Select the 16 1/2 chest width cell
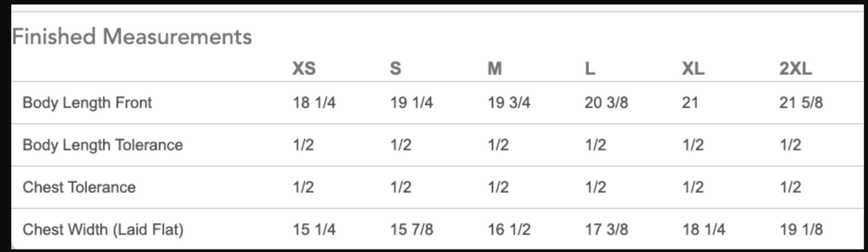The image size is (868, 252). [509, 229]
